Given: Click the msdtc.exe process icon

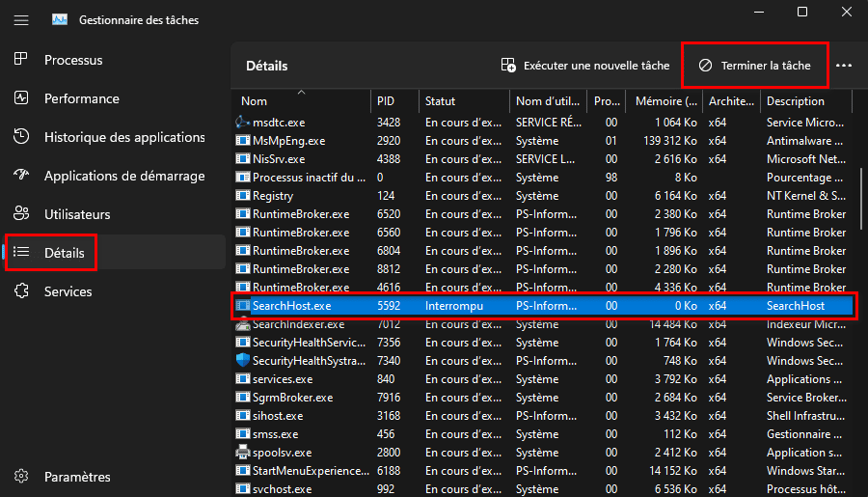Looking at the screenshot, I should pos(242,122).
